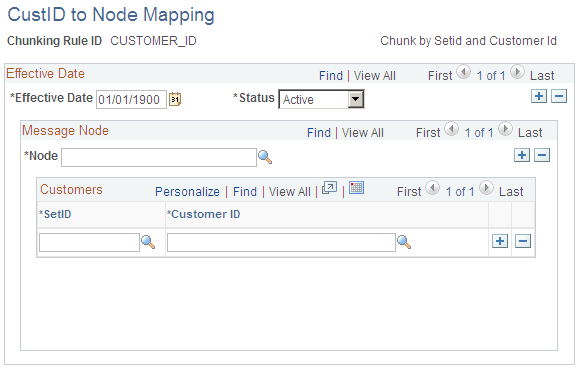Image resolution: width=582 pixels, height=370 pixels.
Task: Look up values for Node field
Action: point(265,157)
